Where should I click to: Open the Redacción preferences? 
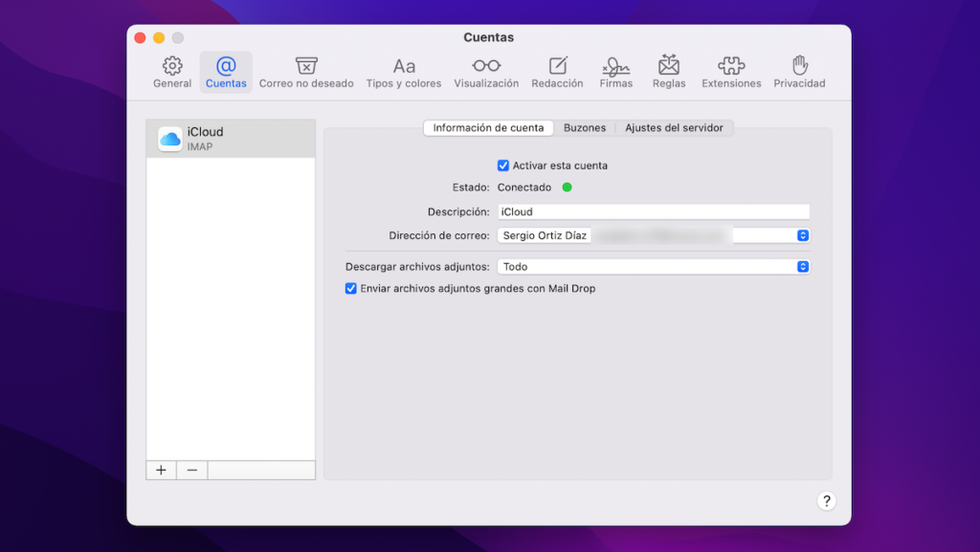pos(557,73)
